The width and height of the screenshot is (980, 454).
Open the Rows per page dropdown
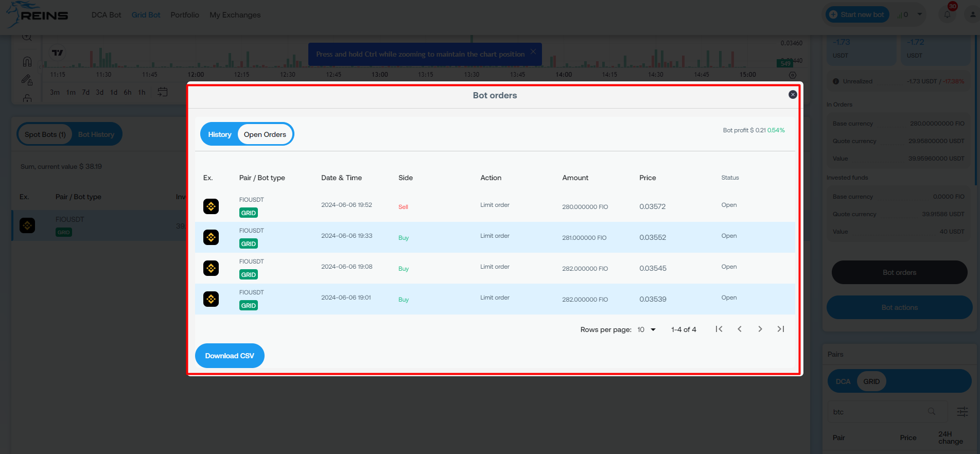tap(646, 329)
